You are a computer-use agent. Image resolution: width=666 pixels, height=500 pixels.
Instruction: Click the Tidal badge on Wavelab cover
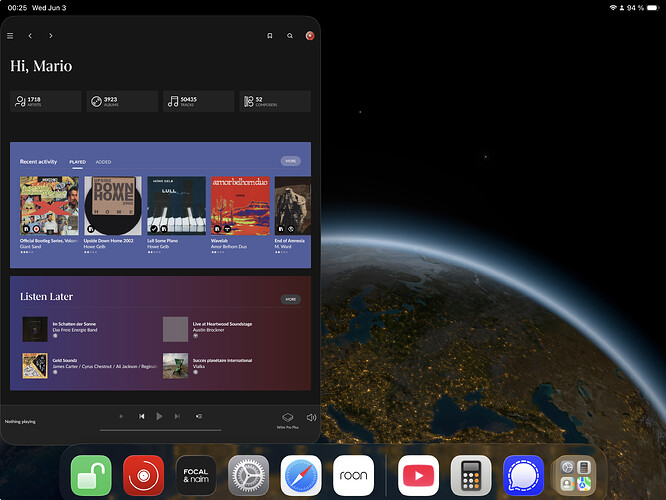[227, 229]
